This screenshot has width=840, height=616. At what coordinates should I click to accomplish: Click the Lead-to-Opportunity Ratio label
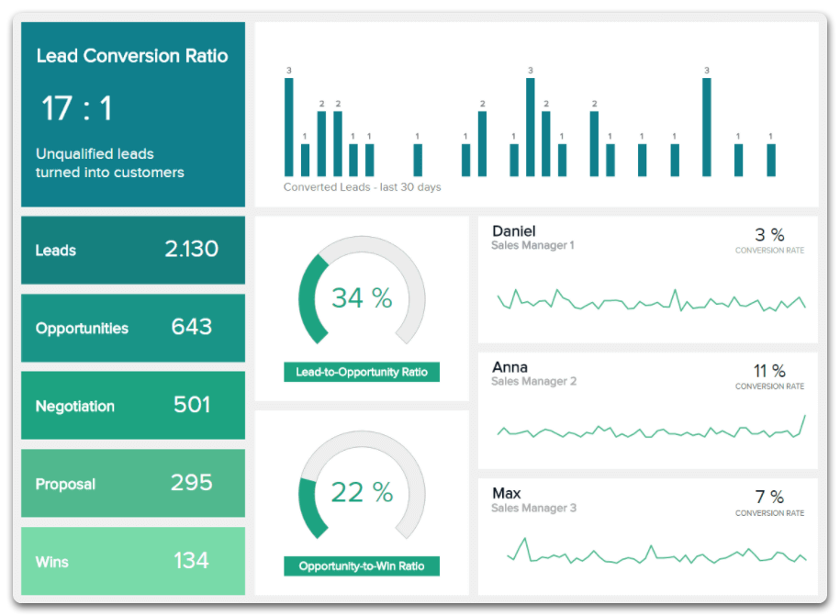[x=362, y=373]
